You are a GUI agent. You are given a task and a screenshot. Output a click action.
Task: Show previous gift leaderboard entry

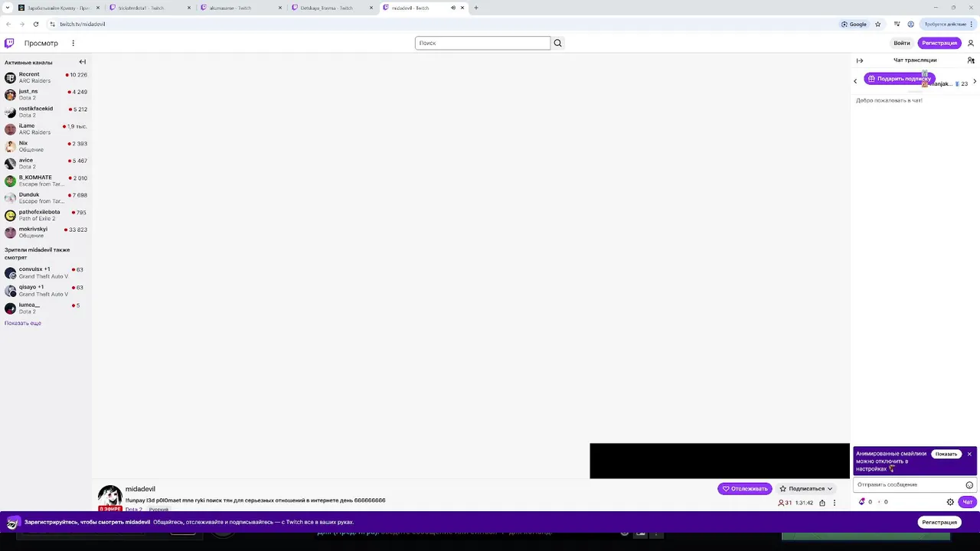pos(855,81)
